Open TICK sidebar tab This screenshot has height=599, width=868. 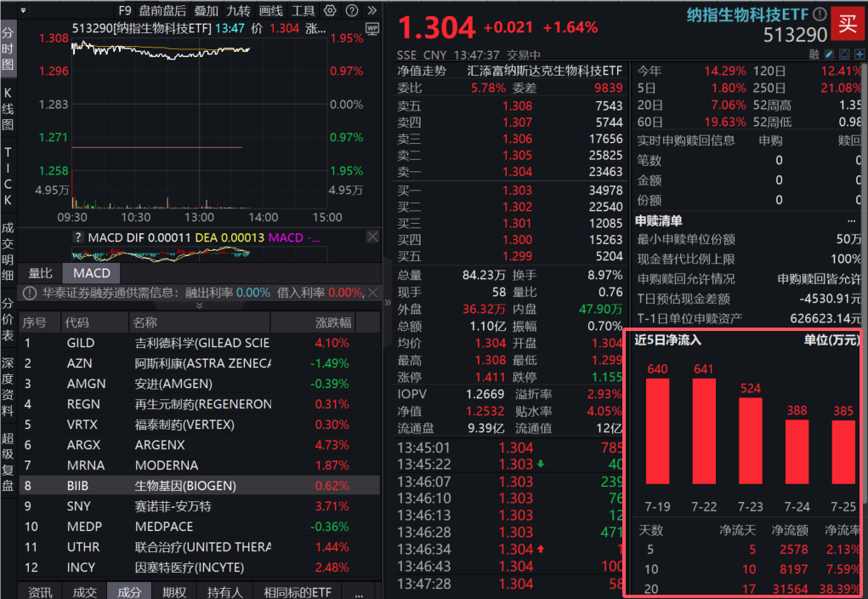coord(8,176)
